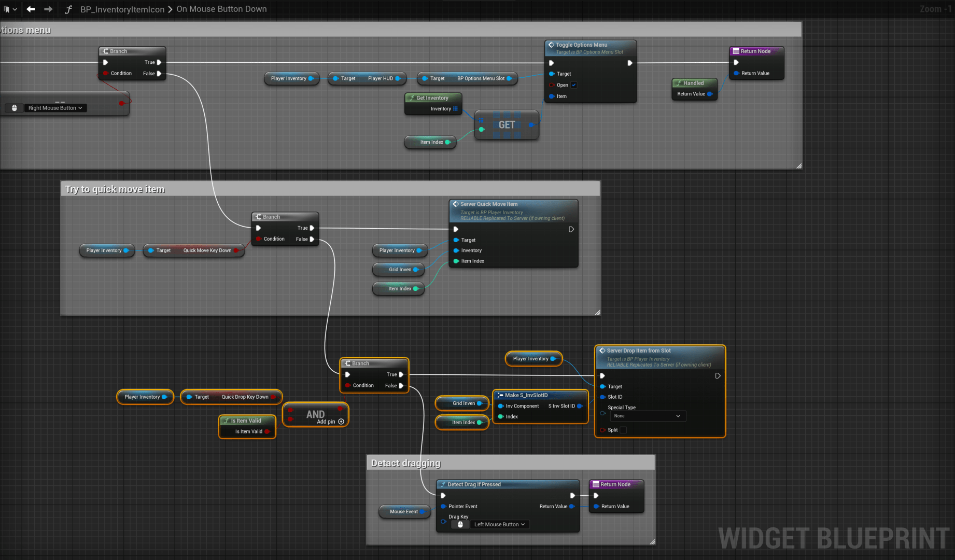
Task: Click the Toggle Options Menu output exec pin
Action: (629, 63)
